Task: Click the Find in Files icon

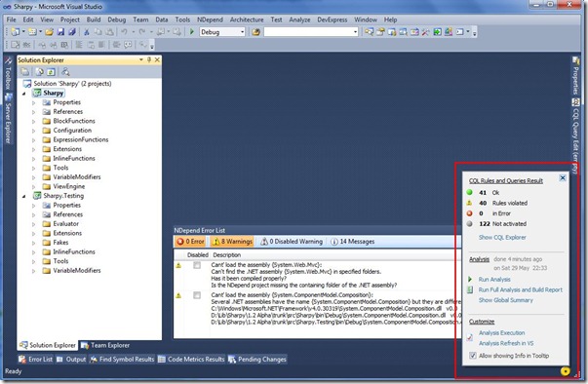Action: 255,32
